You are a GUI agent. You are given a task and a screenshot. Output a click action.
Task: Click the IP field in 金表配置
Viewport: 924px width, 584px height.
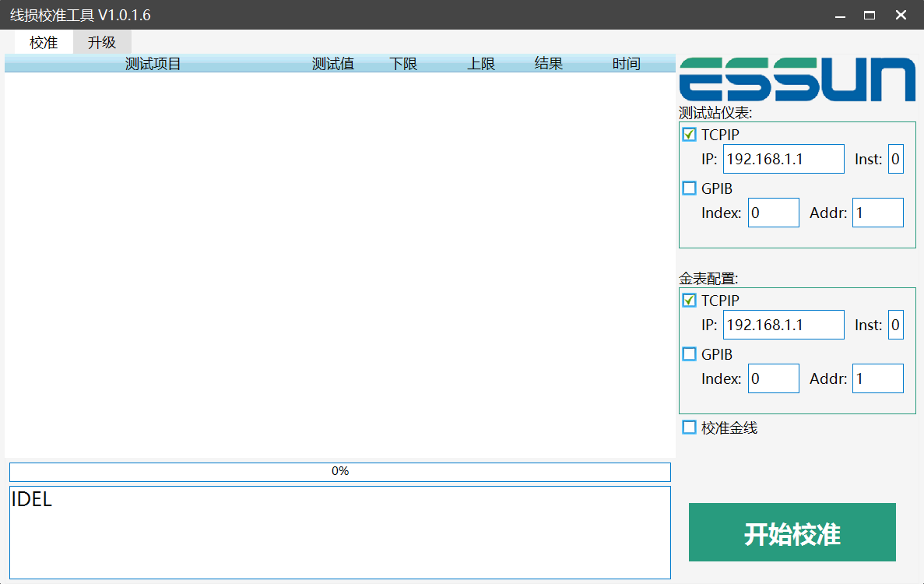(783, 325)
